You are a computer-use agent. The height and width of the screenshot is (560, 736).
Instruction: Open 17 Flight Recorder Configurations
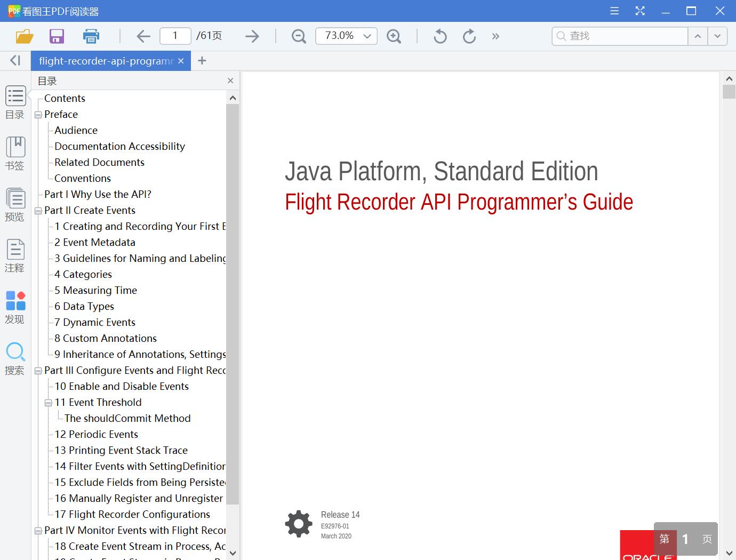[132, 514]
